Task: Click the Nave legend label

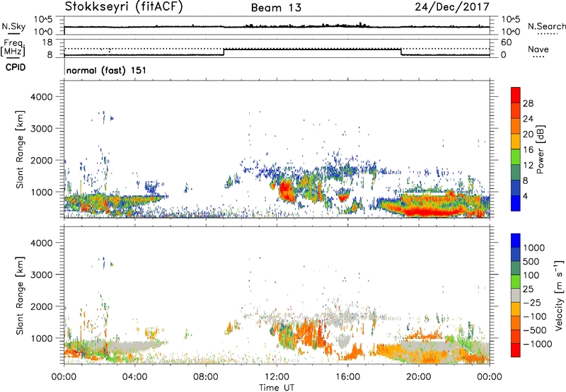Action: click(x=538, y=50)
